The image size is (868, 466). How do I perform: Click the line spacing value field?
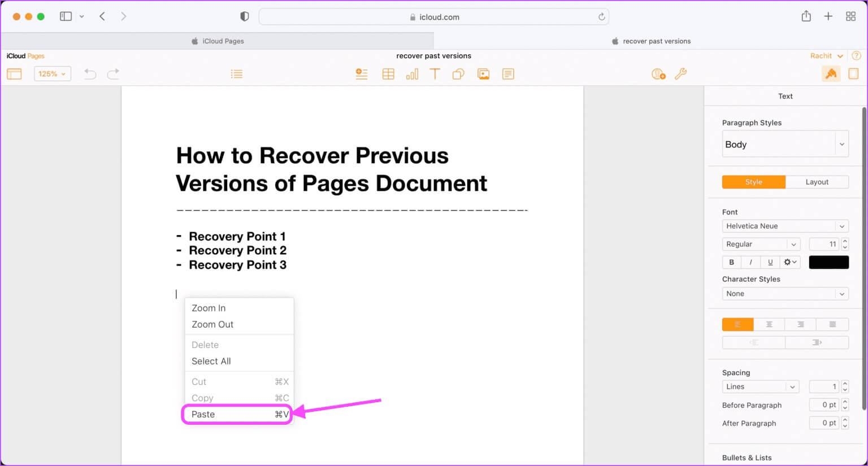coord(824,387)
